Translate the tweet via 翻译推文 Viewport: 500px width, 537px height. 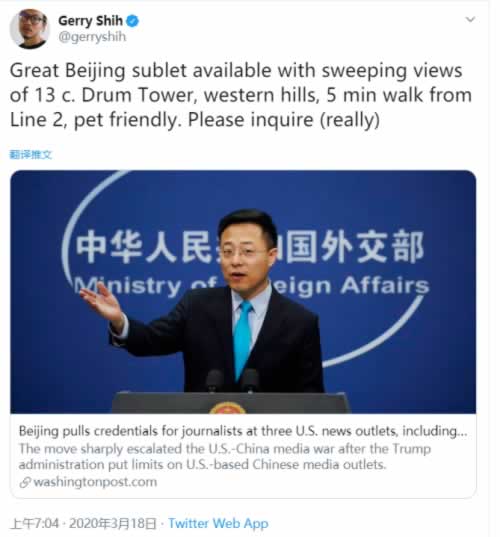click(30, 155)
